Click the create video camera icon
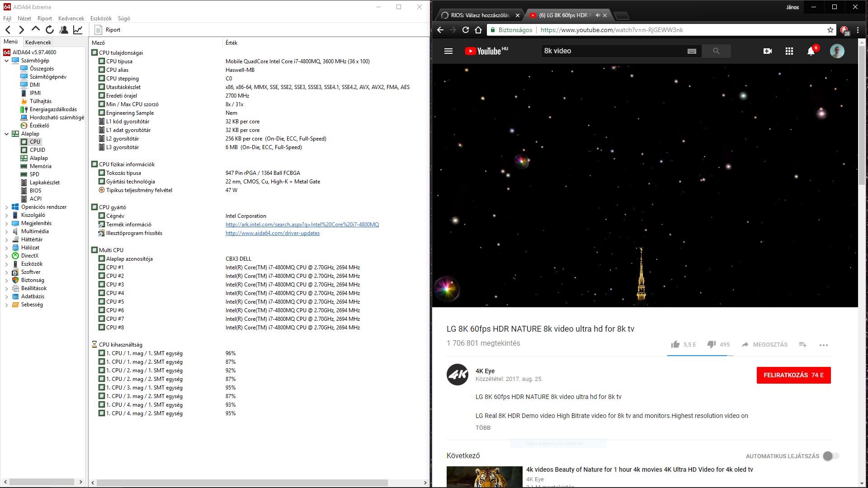The image size is (868, 488). point(767,51)
